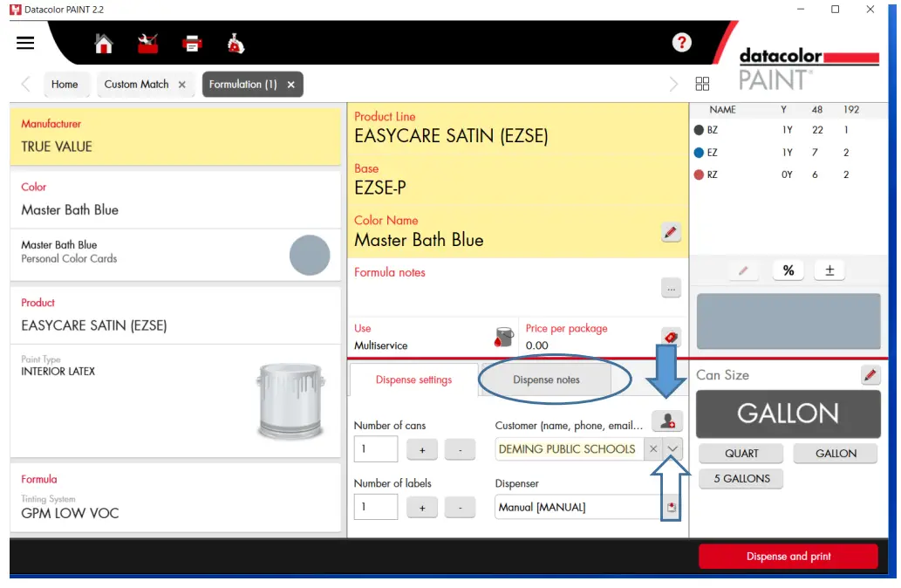Screen dimensions: 901x588
Task: Select 5 GALLONS can size
Action: [741, 478]
